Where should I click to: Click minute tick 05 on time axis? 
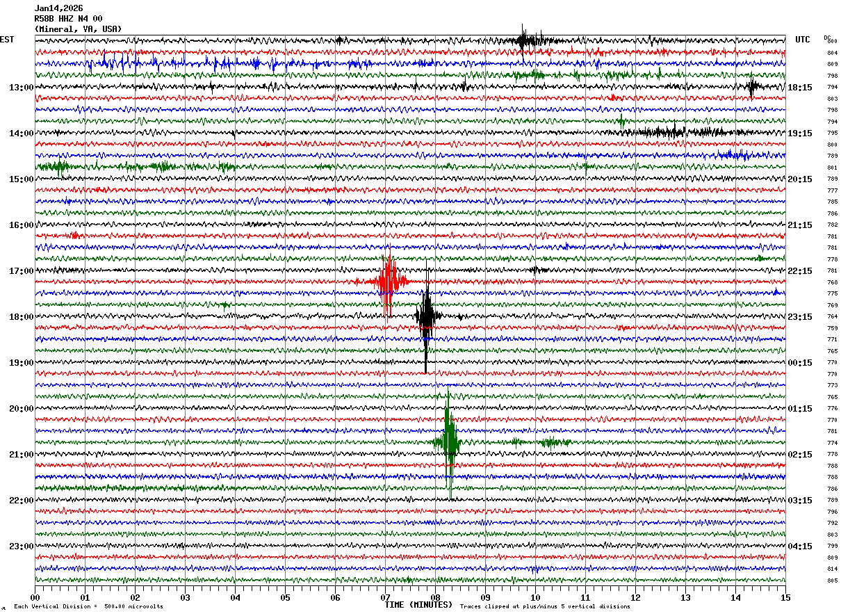[x=285, y=597]
